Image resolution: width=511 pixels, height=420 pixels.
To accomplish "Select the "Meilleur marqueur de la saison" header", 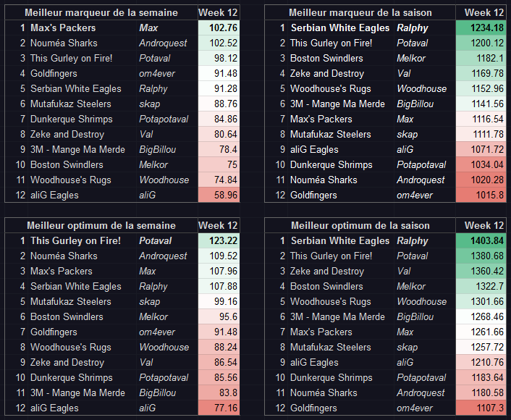I will (360, 13).
